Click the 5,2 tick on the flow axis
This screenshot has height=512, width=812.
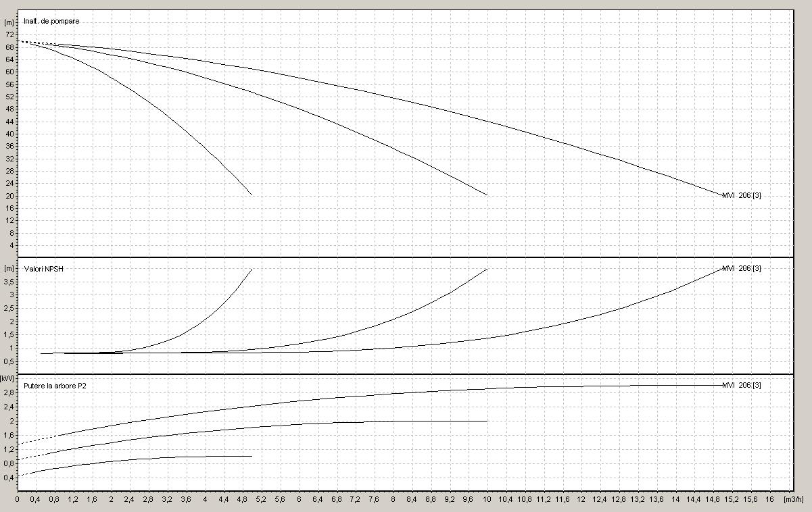click(262, 500)
